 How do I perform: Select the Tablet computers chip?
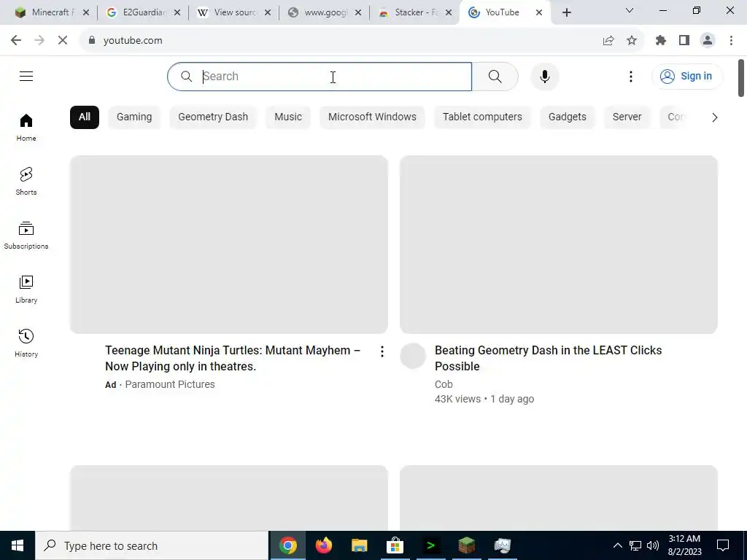pyautogui.click(x=482, y=117)
